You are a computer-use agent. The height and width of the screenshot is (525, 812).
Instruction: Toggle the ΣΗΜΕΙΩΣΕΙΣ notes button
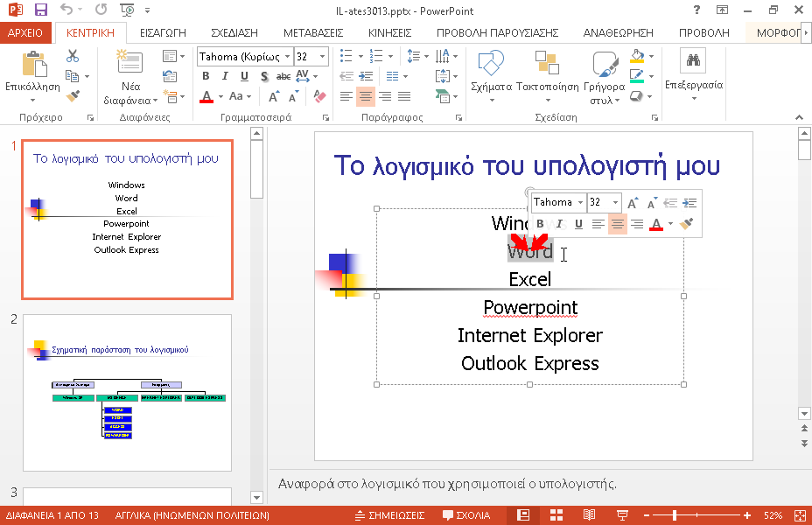[x=389, y=515]
